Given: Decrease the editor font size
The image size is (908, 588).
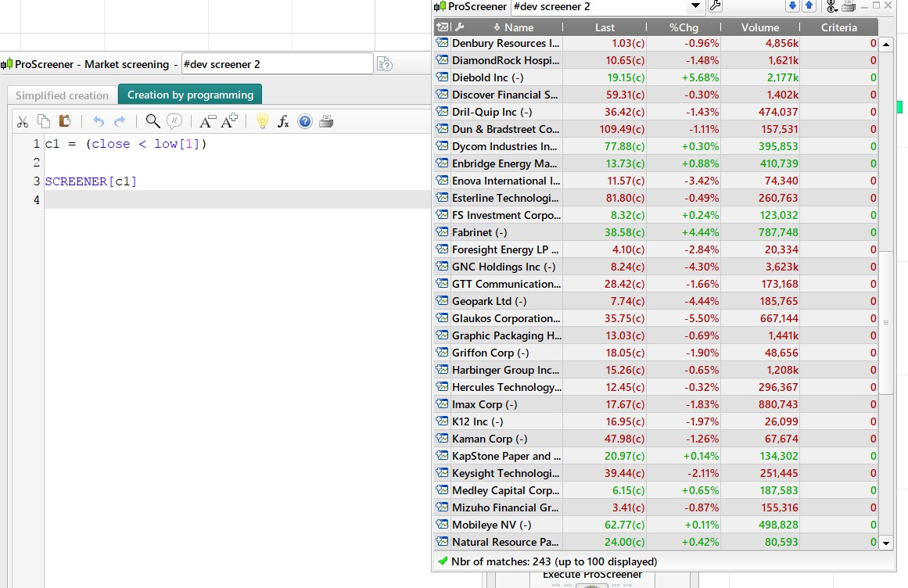Looking at the screenshot, I should coord(207,121).
